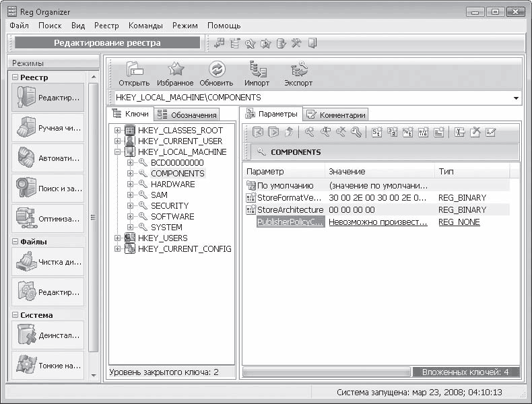The height and width of the screenshot is (404, 532).
Task: Open the Ручная чистка mode in sidebar
Action: pyautogui.click(x=48, y=128)
